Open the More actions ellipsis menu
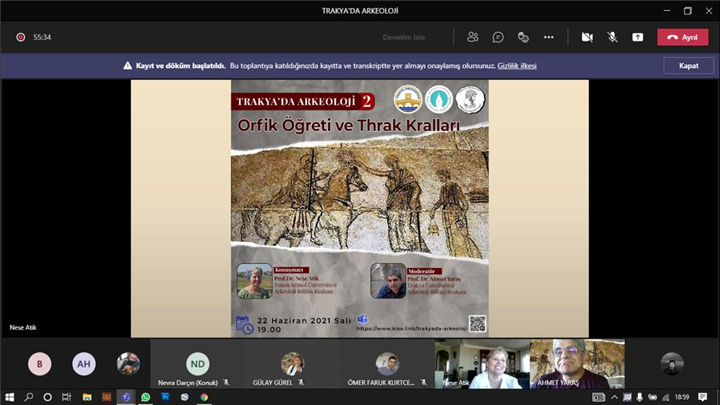 tap(548, 37)
